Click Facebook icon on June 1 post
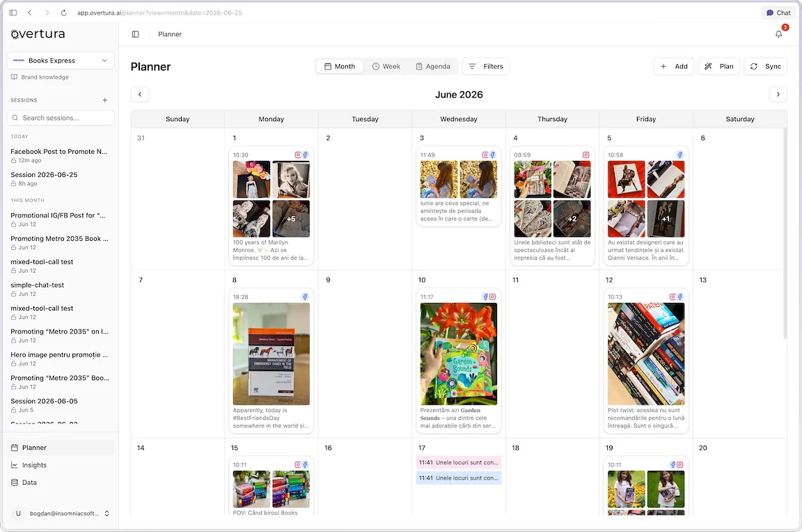The width and height of the screenshot is (802, 532). point(306,155)
